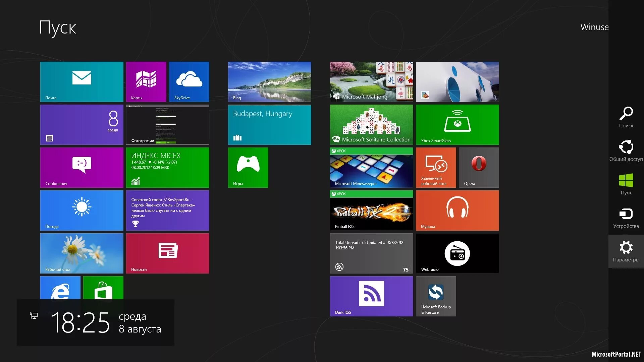Open the Удаленный рабочий стол tile
This screenshot has width=644, height=362.
[x=436, y=167]
